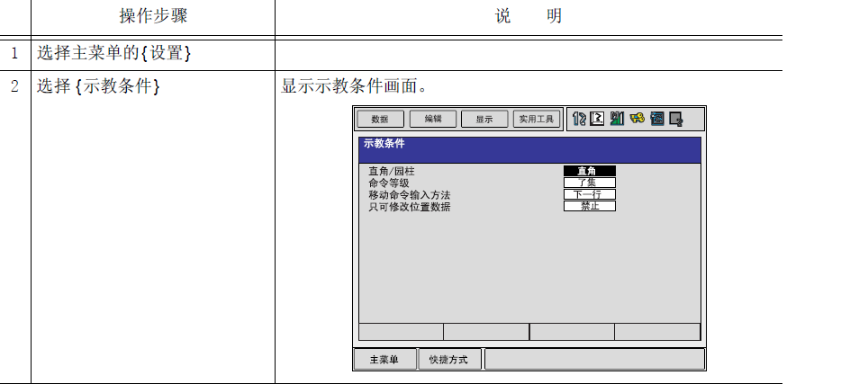The height and width of the screenshot is (384, 868).
Task: Open the 数据 menu
Action: pyautogui.click(x=380, y=119)
